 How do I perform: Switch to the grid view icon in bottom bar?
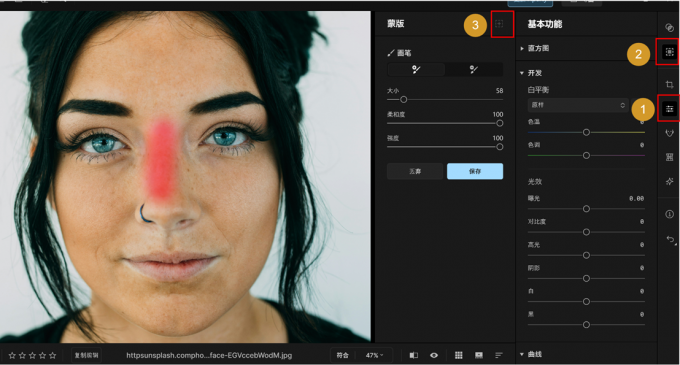[x=458, y=355]
